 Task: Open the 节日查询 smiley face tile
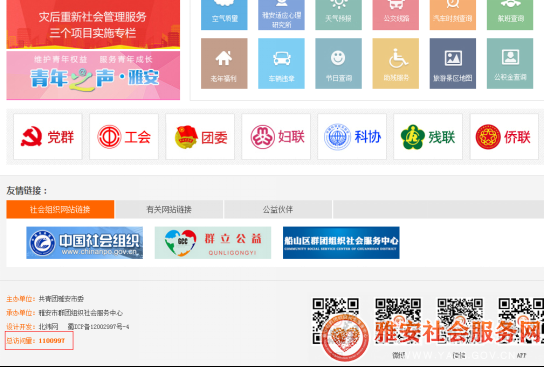tap(338, 63)
